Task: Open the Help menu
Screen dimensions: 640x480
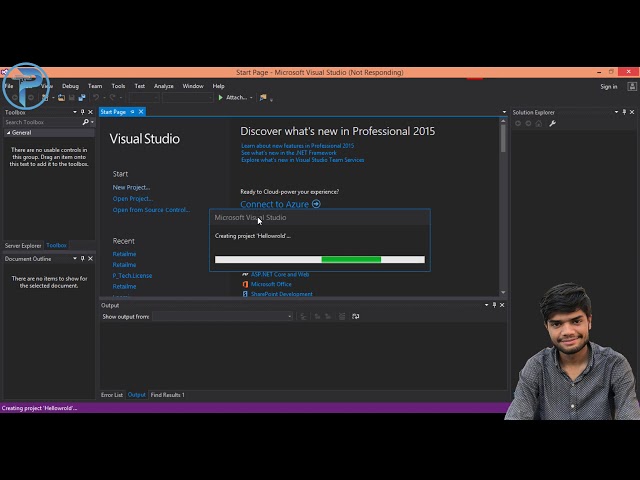Action: tap(218, 86)
